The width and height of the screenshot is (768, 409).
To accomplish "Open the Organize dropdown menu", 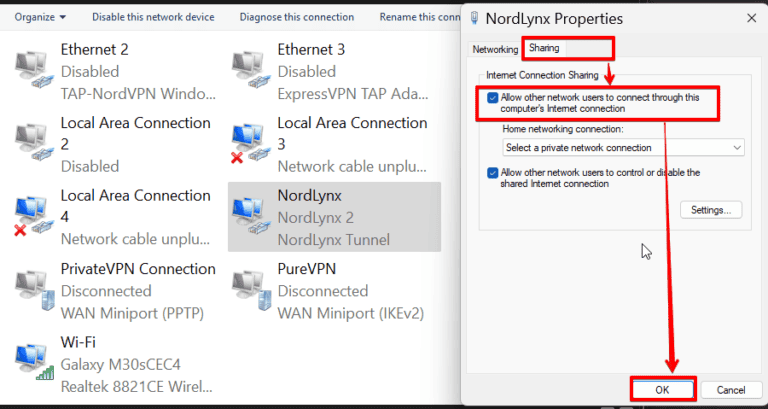I will pyautogui.click(x=40, y=17).
